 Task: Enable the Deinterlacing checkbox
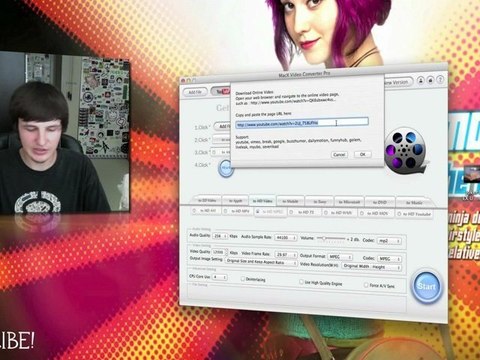coord(243,279)
